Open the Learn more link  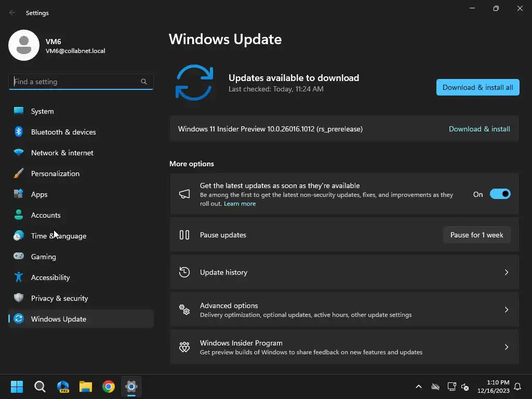(240, 204)
